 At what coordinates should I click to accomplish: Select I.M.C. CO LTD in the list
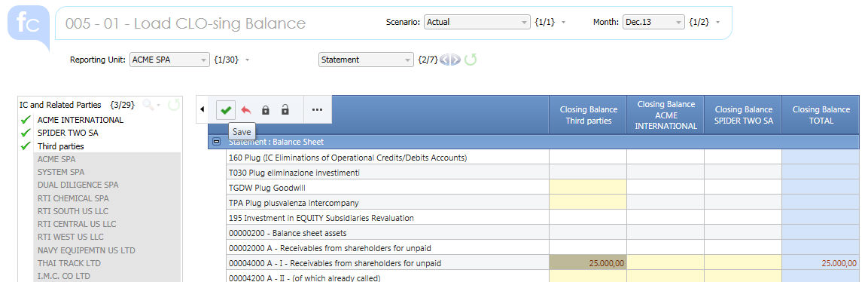64,276
